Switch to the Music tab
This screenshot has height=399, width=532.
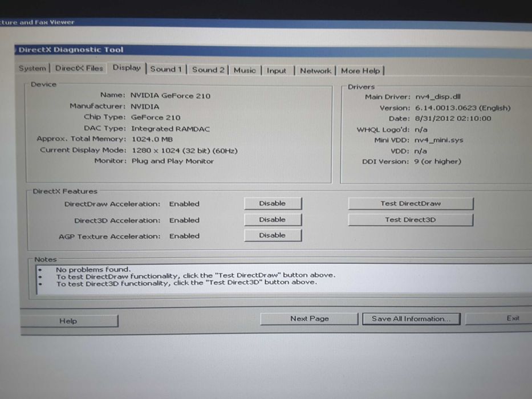click(x=245, y=71)
